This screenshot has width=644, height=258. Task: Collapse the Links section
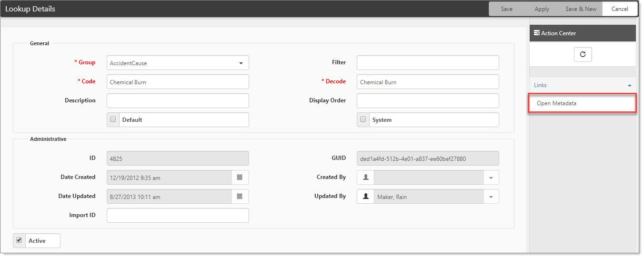[583, 85]
